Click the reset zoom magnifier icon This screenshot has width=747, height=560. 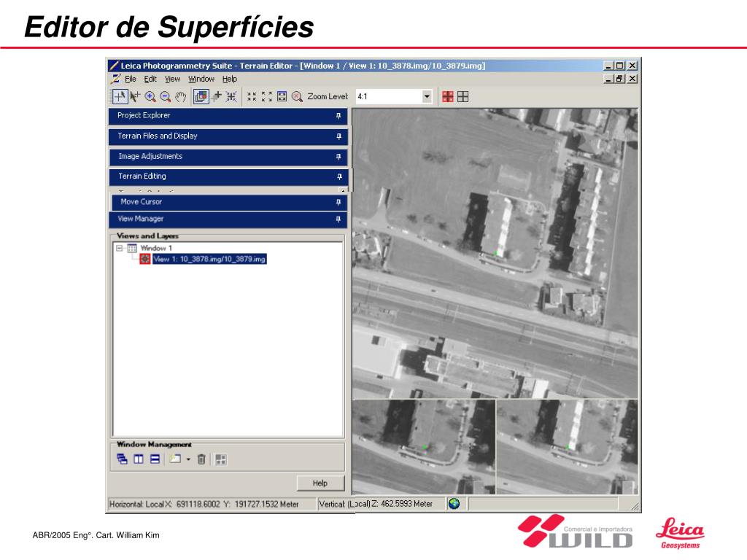pos(297,97)
